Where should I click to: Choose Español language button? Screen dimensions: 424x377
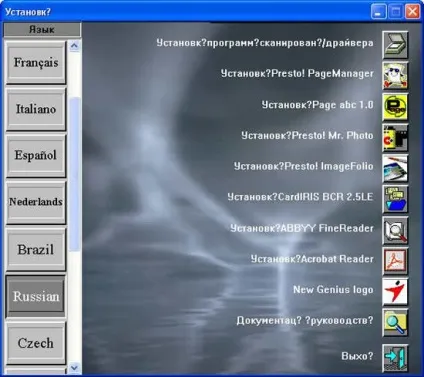point(36,156)
